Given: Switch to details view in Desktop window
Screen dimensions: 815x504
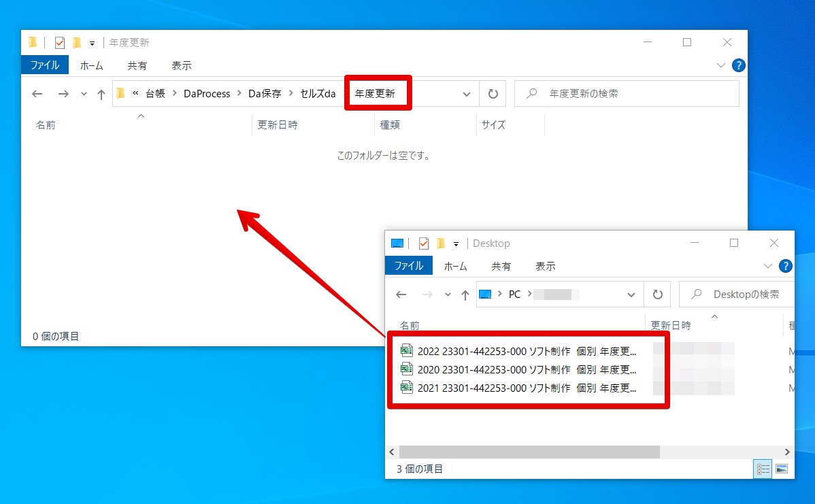Looking at the screenshot, I should pyautogui.click(x=763, y=469).
